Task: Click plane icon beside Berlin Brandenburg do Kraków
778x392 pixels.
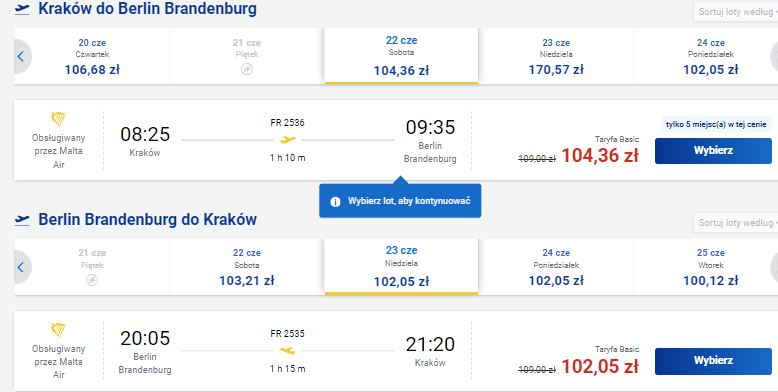Action: click(22, 220)
